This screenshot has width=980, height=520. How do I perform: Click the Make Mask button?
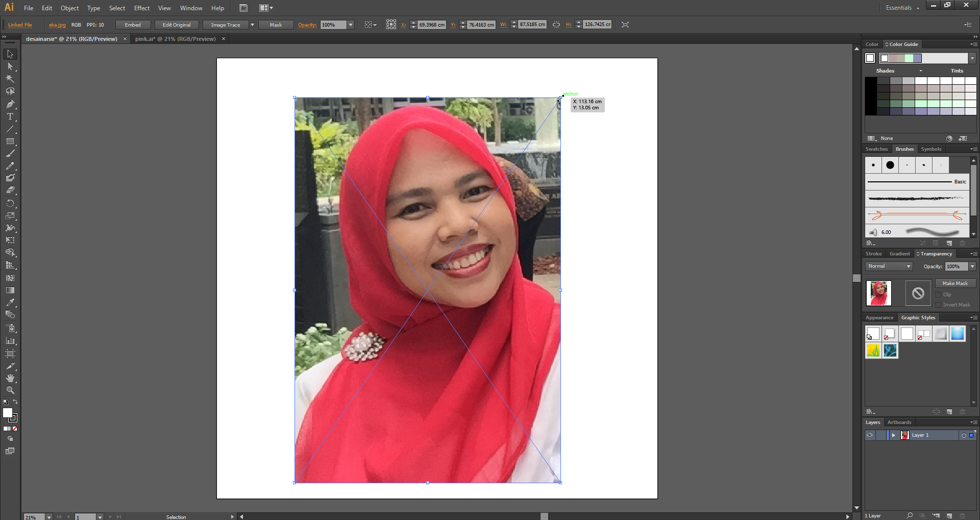tap(955, 283)
